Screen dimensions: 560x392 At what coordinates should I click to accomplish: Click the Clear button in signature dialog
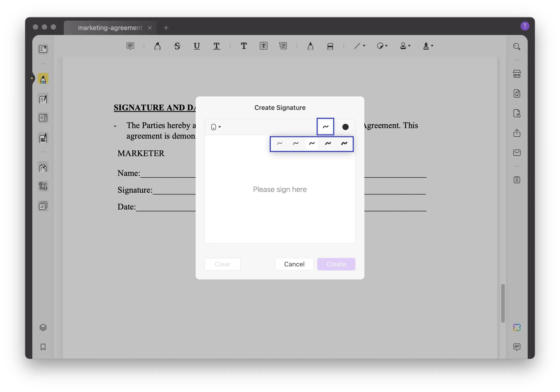click(222, 264)
